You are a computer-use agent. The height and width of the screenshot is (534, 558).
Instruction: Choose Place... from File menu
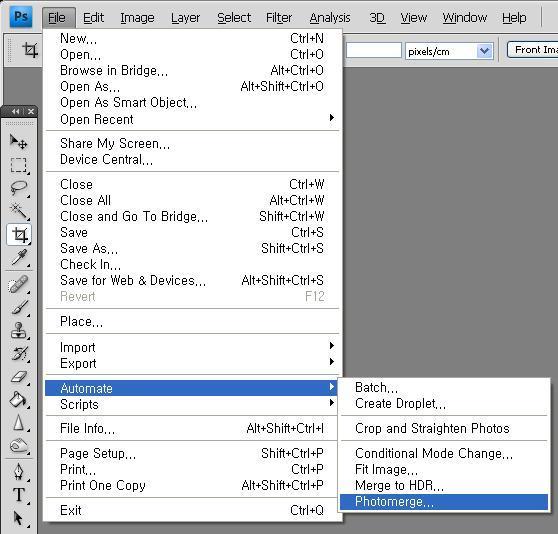[193, 322]
